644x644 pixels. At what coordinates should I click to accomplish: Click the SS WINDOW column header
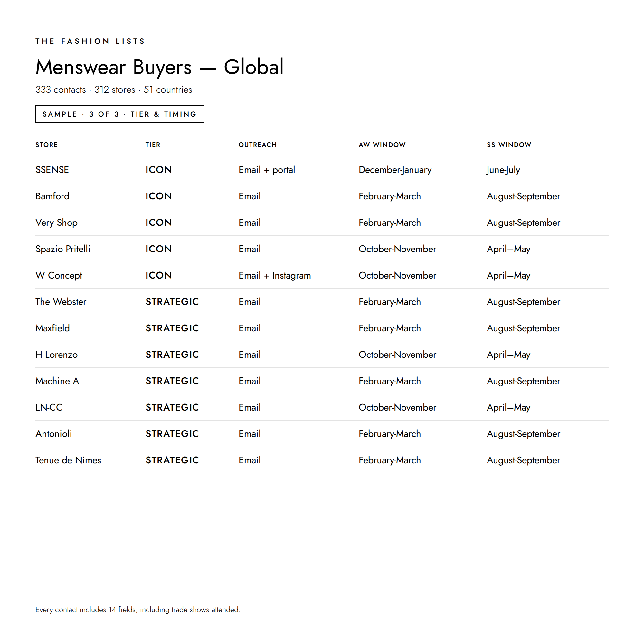(x=509, y=145)
